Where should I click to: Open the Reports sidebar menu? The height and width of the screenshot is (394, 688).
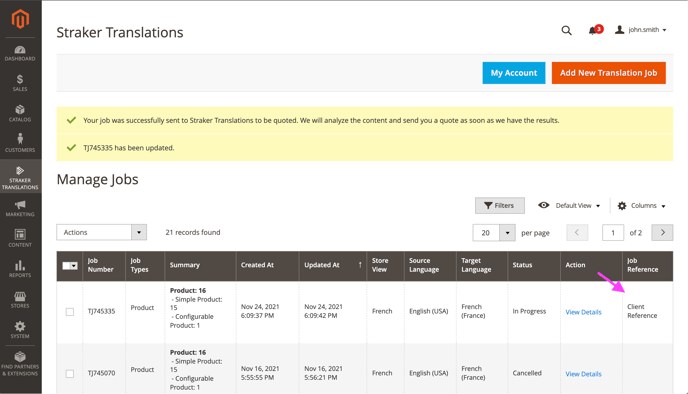(20, 269)
